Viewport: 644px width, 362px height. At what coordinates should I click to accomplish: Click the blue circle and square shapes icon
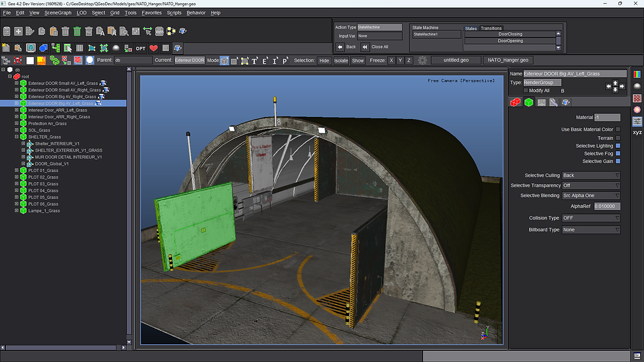coord(43,48)
